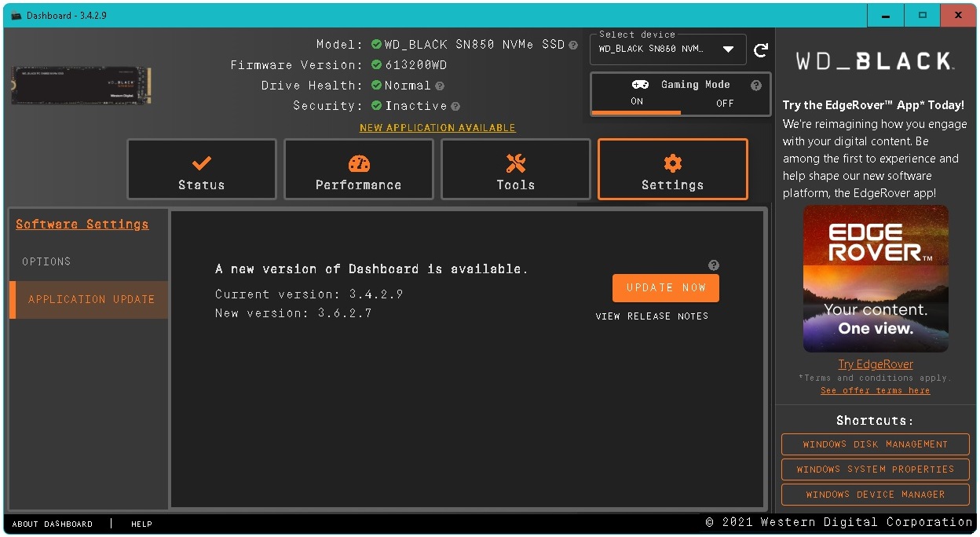This screenshot has height=537, width=980.
Task: Click NEW APPLICATION AVAILABLE link
Action: (x=437, y=128)
